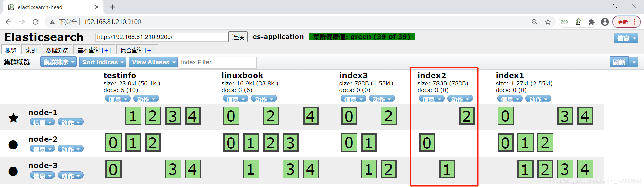Open a new browser tab

tap(112, 7)
